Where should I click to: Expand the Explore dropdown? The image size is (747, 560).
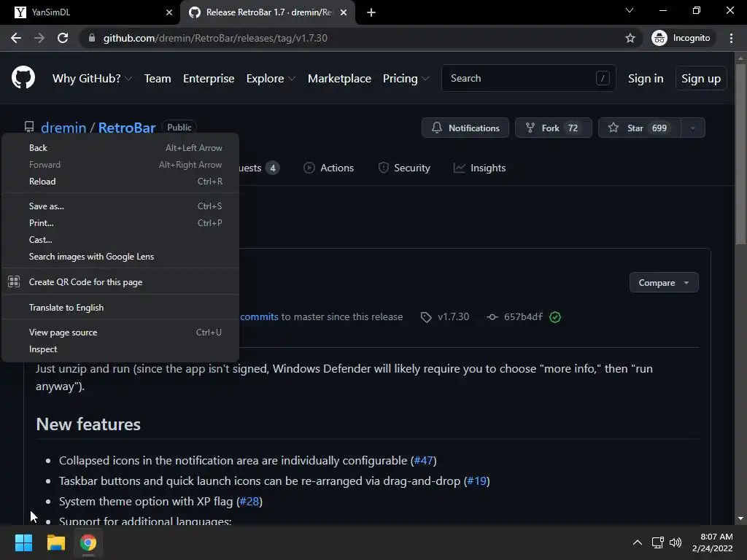[x=271, y=79]
